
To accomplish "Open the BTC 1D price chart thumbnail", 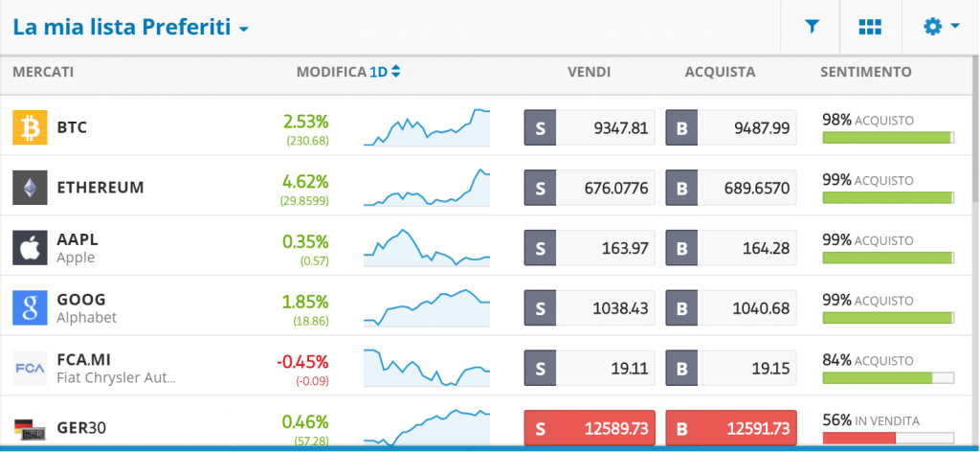I will [427, 127].
